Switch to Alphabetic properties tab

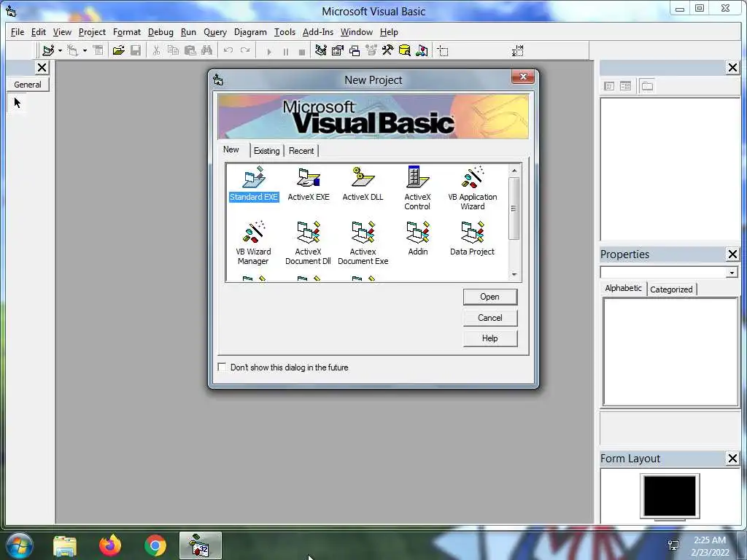click(623, 288)
